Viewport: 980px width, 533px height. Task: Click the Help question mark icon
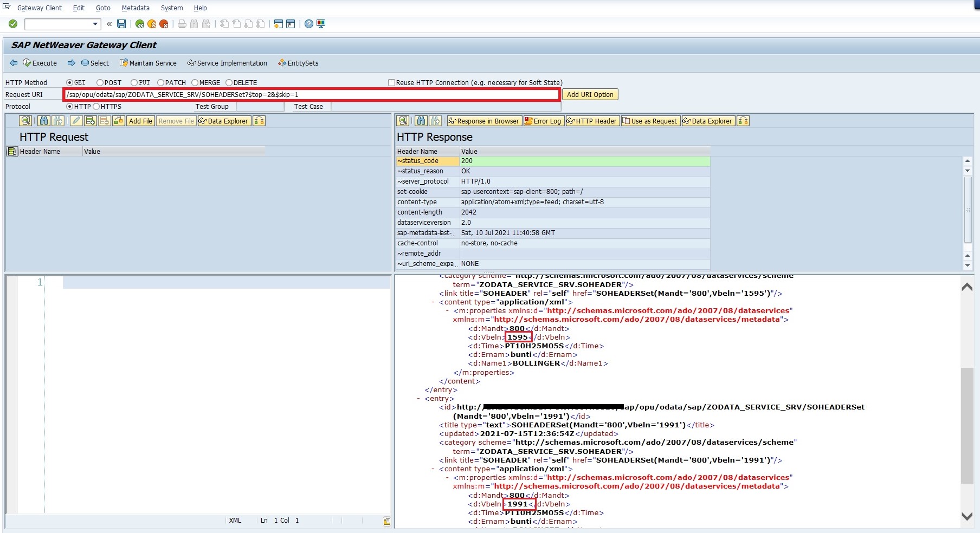pos(308,24)
